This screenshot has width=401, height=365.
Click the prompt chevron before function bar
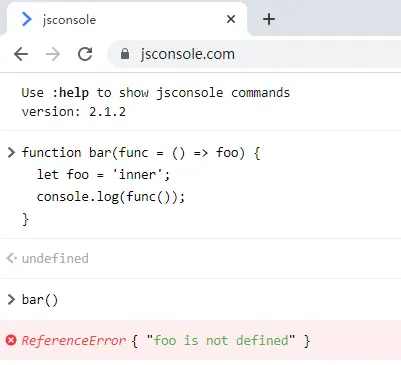(x=11, y=153)
